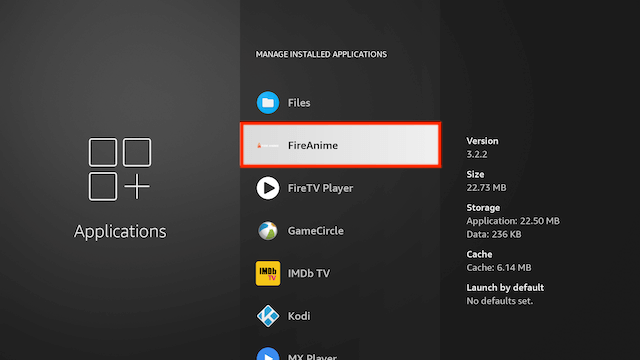The height and width of the screenshot is (360, 640).
Task: Click the blue Files folder icon
Action: tap(268, 102)
